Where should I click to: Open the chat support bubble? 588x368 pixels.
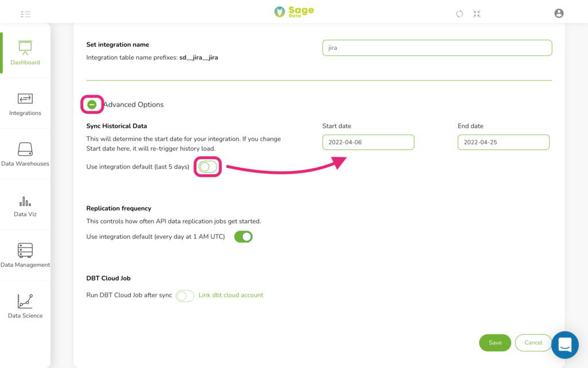click(565, 345)
